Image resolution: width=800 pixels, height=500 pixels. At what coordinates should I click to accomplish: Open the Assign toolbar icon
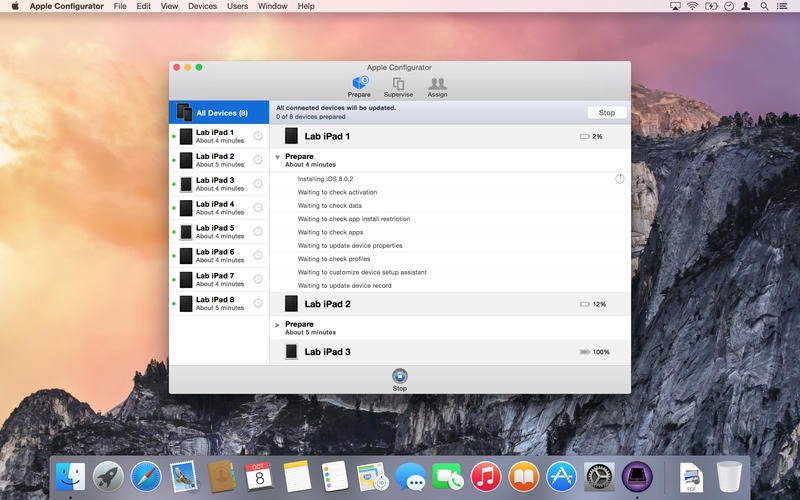point(437,86)
